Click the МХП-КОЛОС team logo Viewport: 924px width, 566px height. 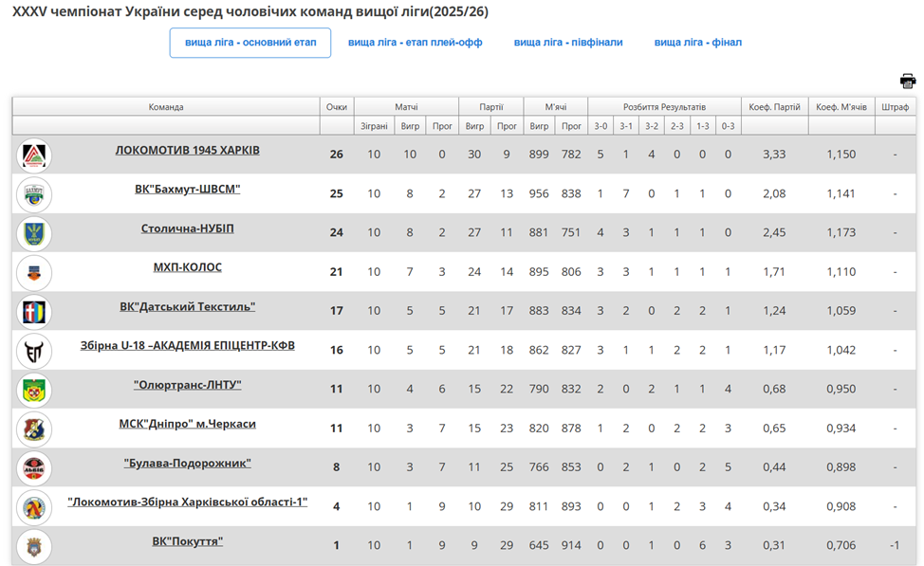(x=34, y=273)
